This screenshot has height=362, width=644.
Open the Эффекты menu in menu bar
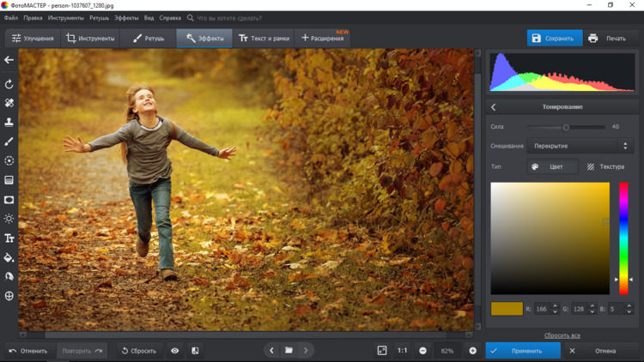[x=126, y=18]
